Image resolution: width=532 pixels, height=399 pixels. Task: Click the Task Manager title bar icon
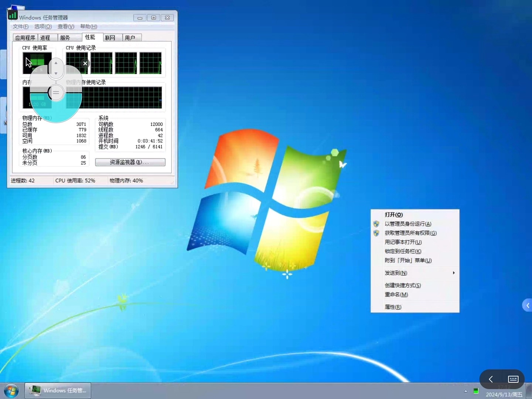(x=13, y=15)
